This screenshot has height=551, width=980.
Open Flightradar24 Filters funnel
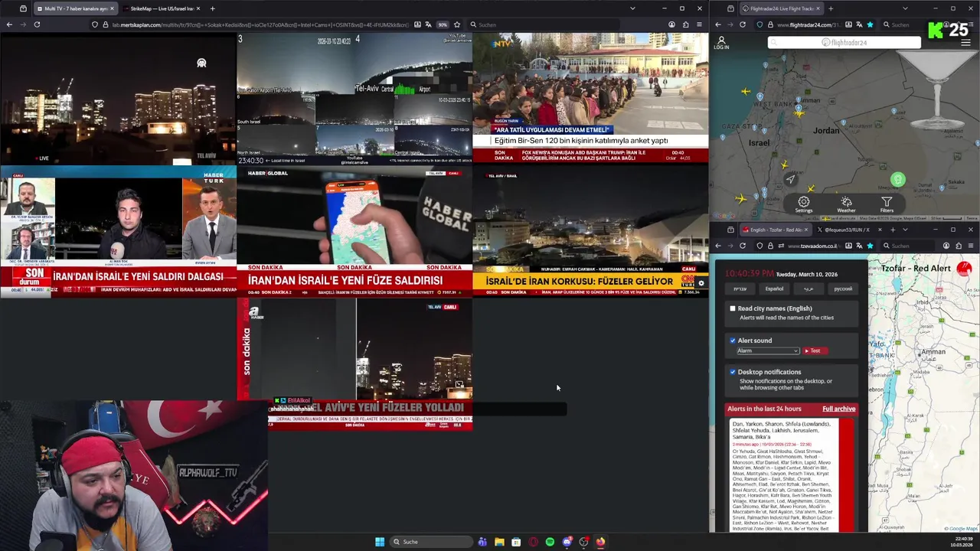click(x=887, y=204)
